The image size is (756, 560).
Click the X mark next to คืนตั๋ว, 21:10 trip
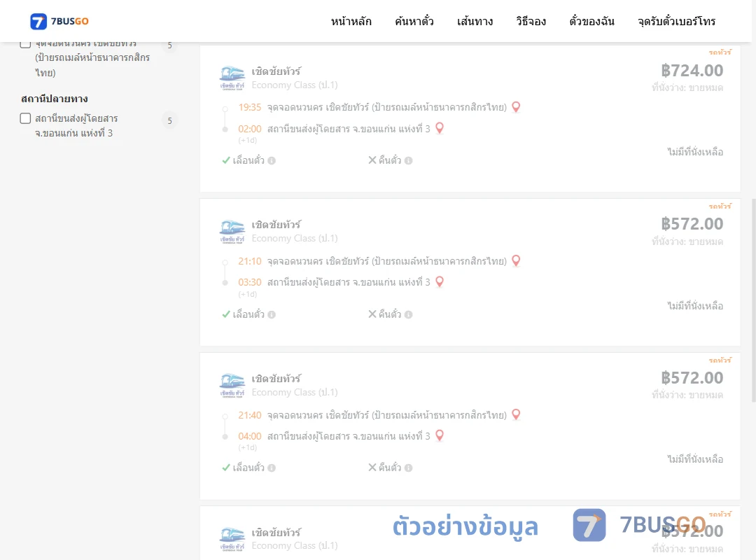(x=372, y=314)
